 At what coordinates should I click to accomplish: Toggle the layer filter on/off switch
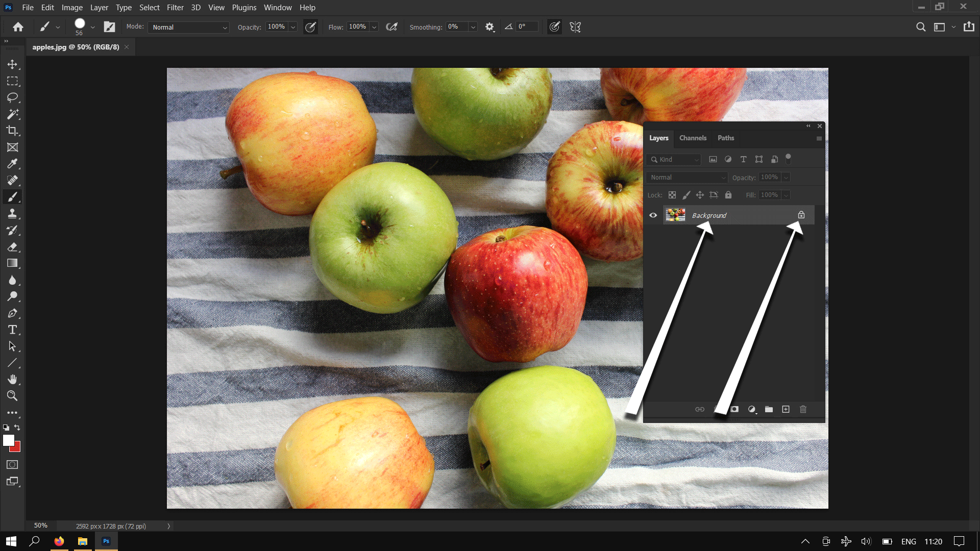(788, 159)
